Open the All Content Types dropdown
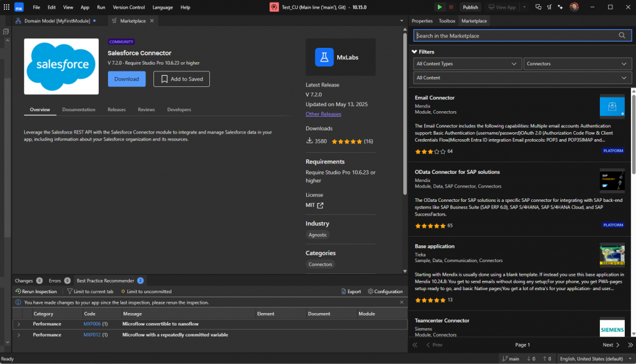The width and height of the screenshot is (636, 364). (467, 64)
